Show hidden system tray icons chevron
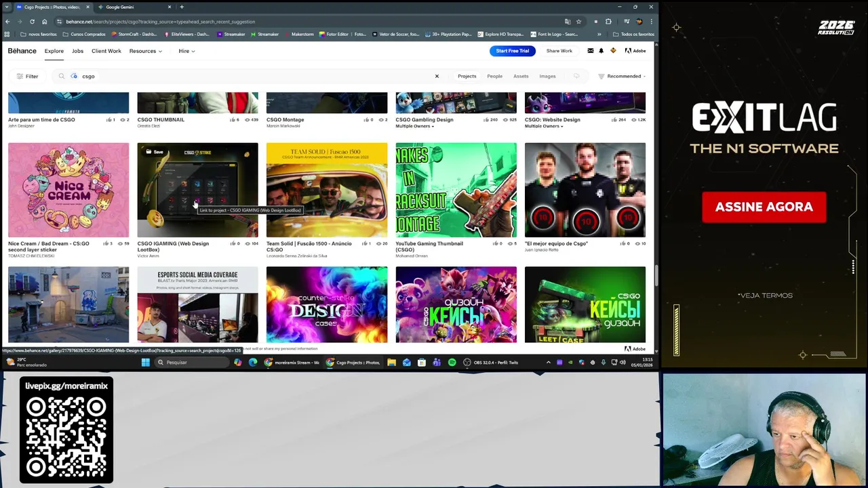Screen dimensions: 868x488 click(549, 363)
